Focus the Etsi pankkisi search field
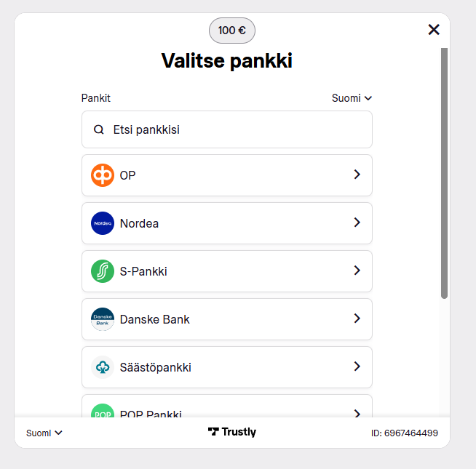This screenshot has height=469, width=476. pos(233,130)
